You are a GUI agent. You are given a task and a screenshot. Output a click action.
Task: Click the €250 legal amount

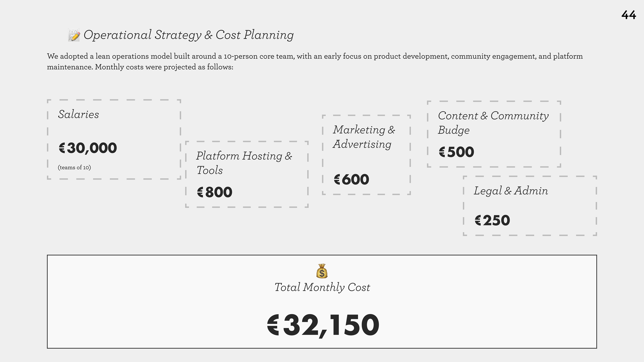coord(492,220)
